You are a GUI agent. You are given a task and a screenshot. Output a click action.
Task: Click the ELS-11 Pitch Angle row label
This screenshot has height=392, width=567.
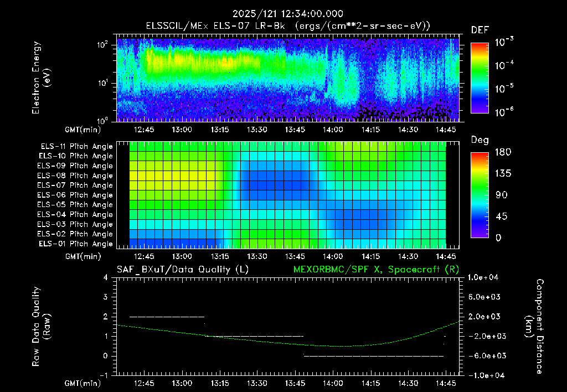(x=76, y=147)
